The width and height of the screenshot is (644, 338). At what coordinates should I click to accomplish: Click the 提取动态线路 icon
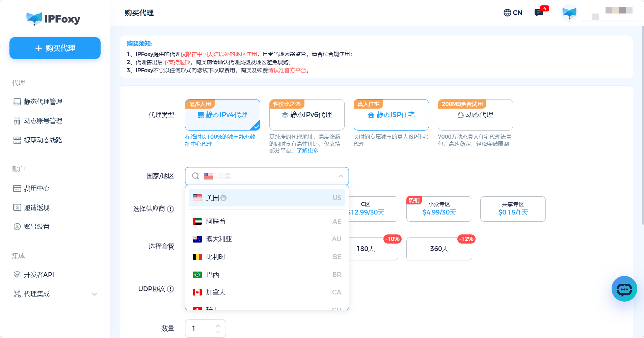click(x=17, y=140)
